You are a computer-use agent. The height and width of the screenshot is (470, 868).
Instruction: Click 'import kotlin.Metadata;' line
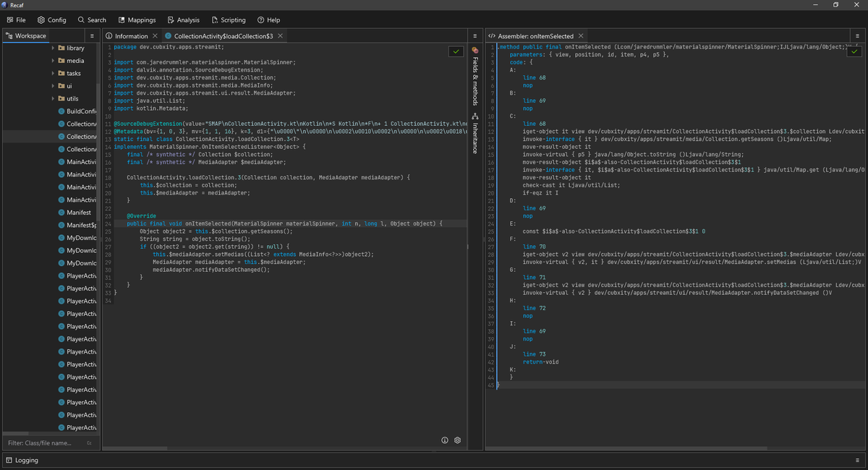tap(151, 108)
